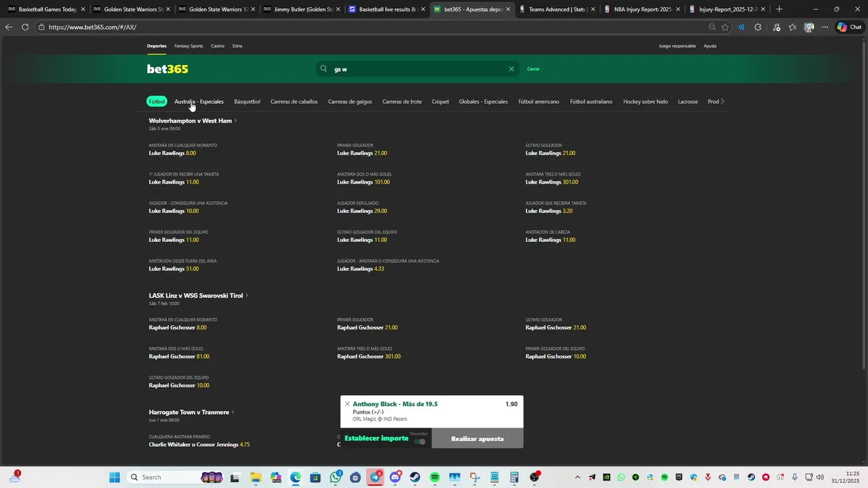Screen dimensions: 868x488
Task: Select Charlie Whitaker o Connor Jennings 4.75
Action: (x=199, y=445)
